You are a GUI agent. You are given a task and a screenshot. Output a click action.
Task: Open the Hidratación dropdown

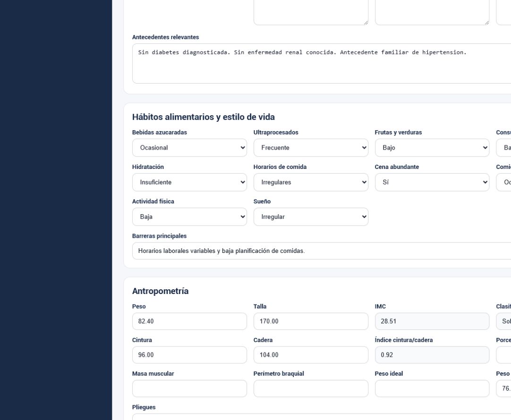(189, 182)
